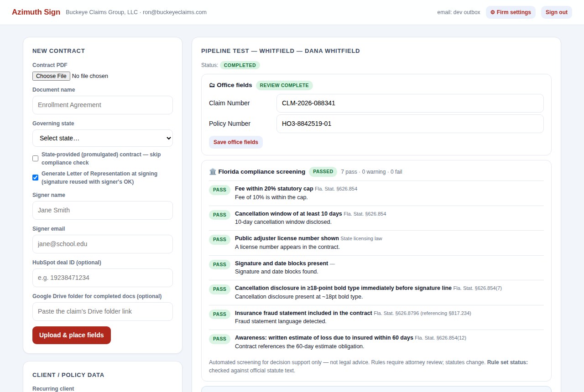This screenshot has width=584, height=392.
Task: Click the HubSpot deal ID field
Action: [103, 278]
